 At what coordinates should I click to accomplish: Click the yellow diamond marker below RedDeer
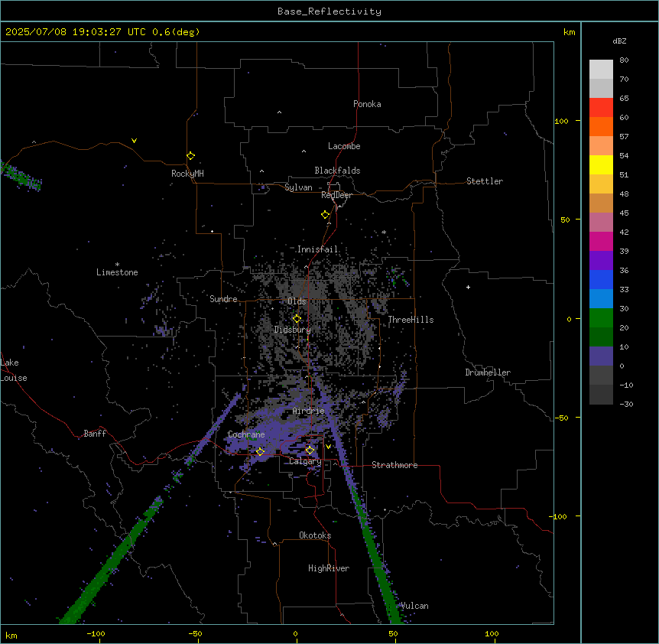(x=326, y=215)
